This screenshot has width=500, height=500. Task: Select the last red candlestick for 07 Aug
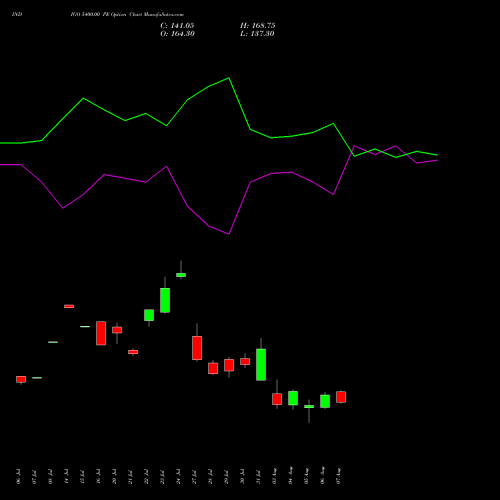tap(341, 397)
